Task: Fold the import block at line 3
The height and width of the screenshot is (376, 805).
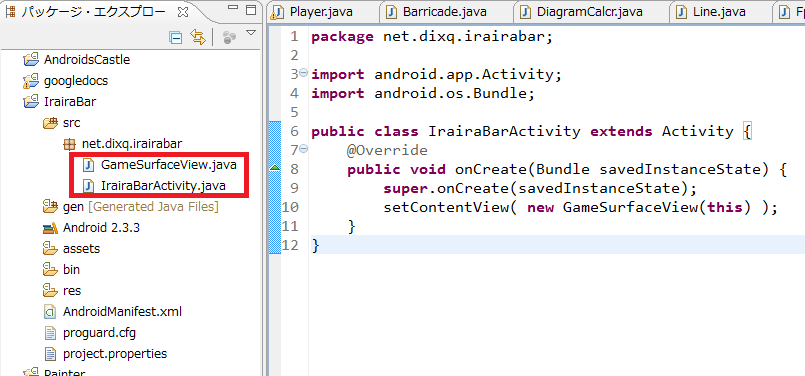Action: click(303, 74)
